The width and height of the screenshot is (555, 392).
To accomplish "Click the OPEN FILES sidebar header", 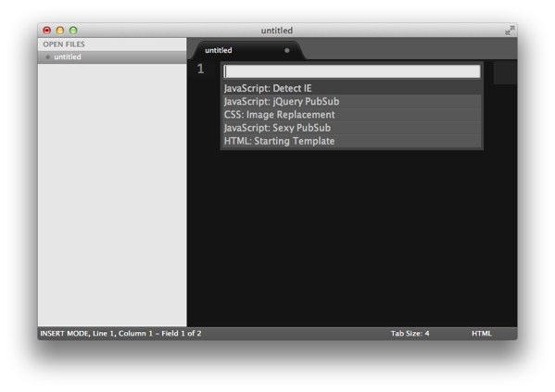I will pyautogui.click(x=64, y=44).
